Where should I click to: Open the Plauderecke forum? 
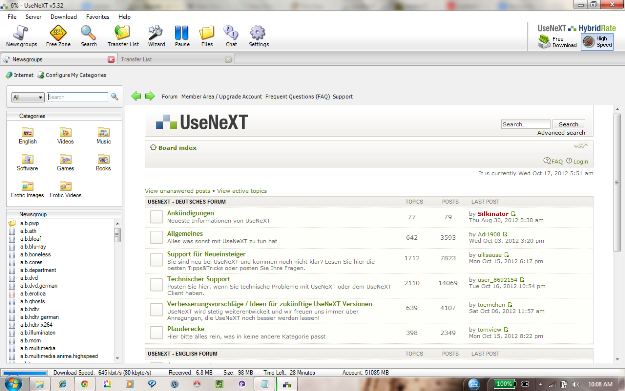(186, 329)
